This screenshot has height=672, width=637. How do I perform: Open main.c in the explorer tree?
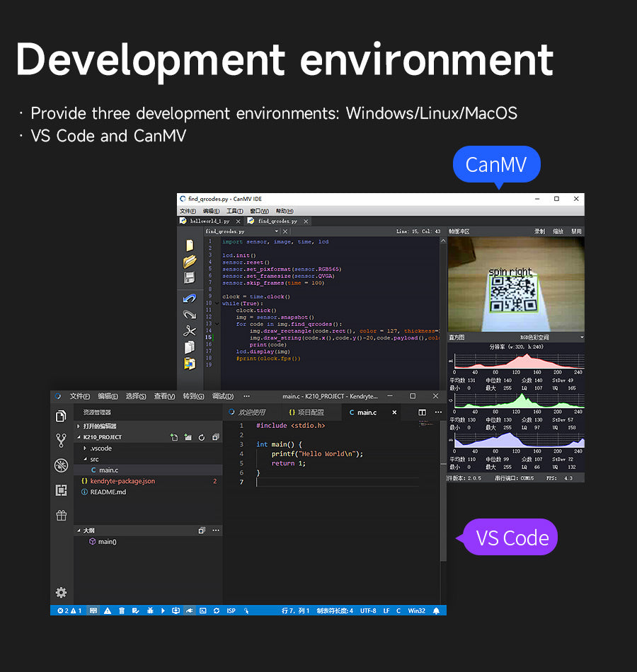[148, 470]
